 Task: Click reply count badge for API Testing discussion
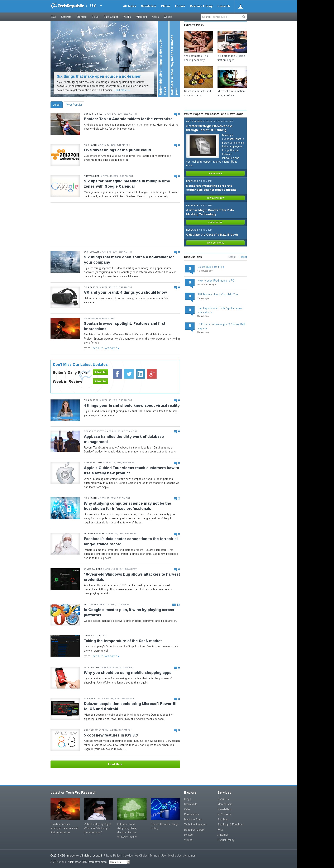click(190, 297)
